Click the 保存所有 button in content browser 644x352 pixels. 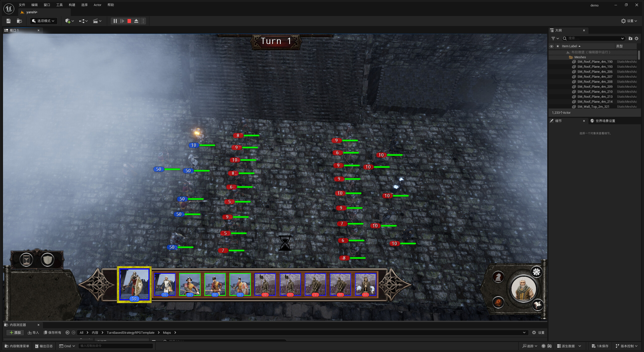click(x=52, y=332)
